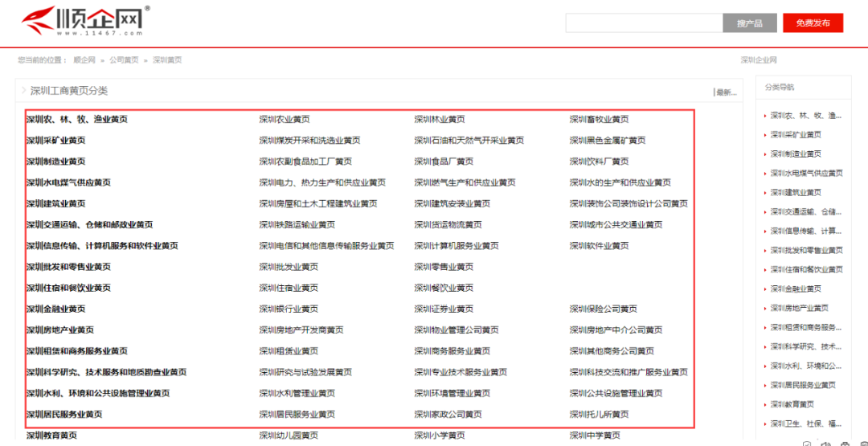
Task: Open 深圳房屋和土木工程建筑业黄页
Action: (x=318, y=203)
